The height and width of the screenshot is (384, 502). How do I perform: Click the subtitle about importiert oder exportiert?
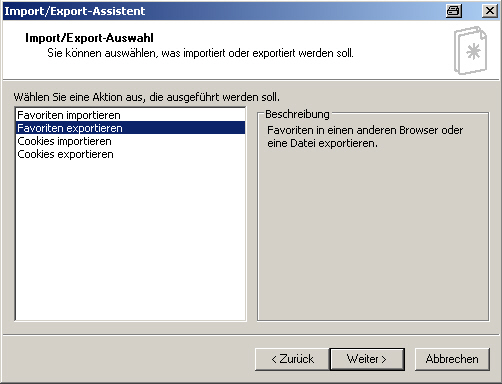click(x=200, y=53)
